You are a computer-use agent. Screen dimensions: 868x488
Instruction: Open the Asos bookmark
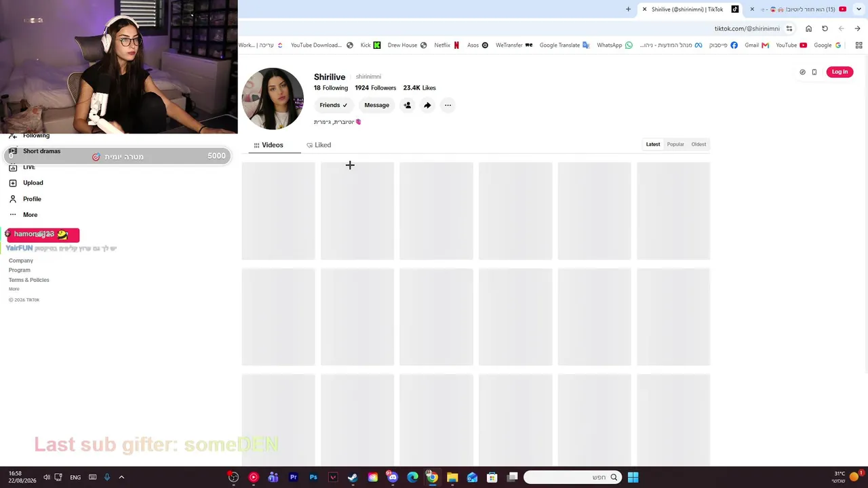point(477,45)
